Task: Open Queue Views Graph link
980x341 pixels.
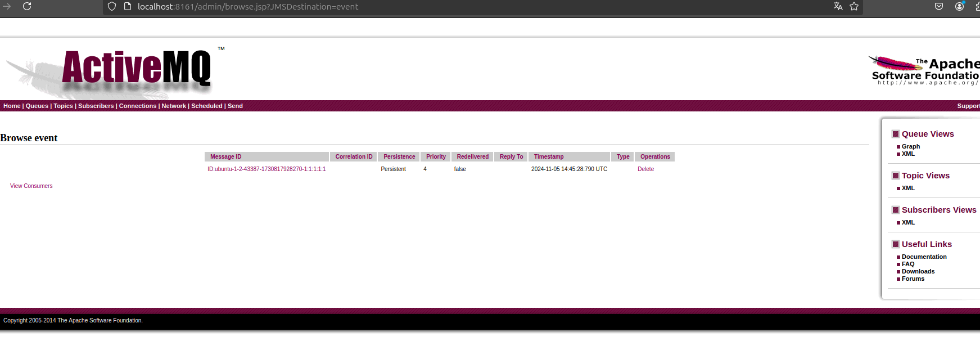Action: click(x=911, y=146)
